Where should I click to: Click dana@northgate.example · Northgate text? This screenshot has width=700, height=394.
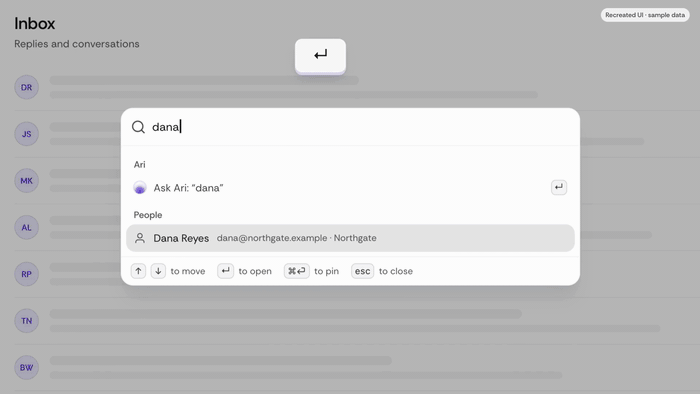[x=296, y=238]
